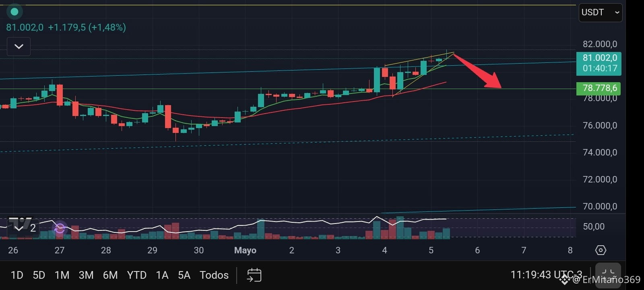Image resolution: width=644 pixels, height=290 pixels.
Task: Select the 1D time range
Action: 17,275
